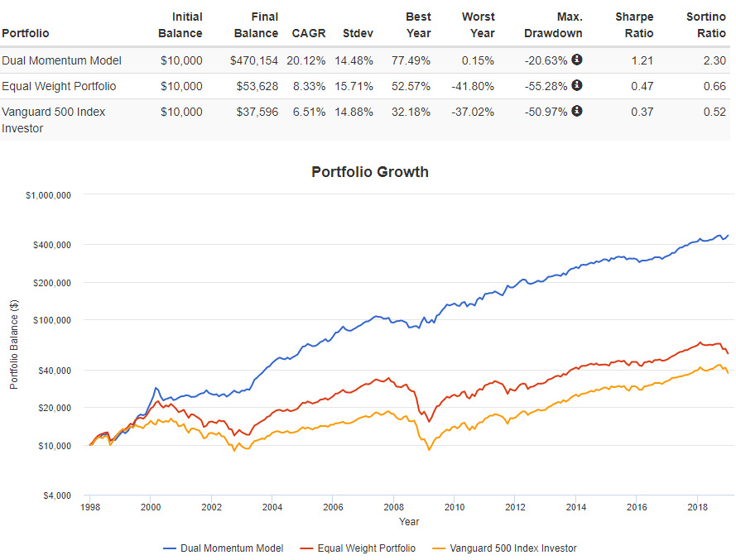Click the Portfolio column header
736x560 pixels.
[26, 33]
